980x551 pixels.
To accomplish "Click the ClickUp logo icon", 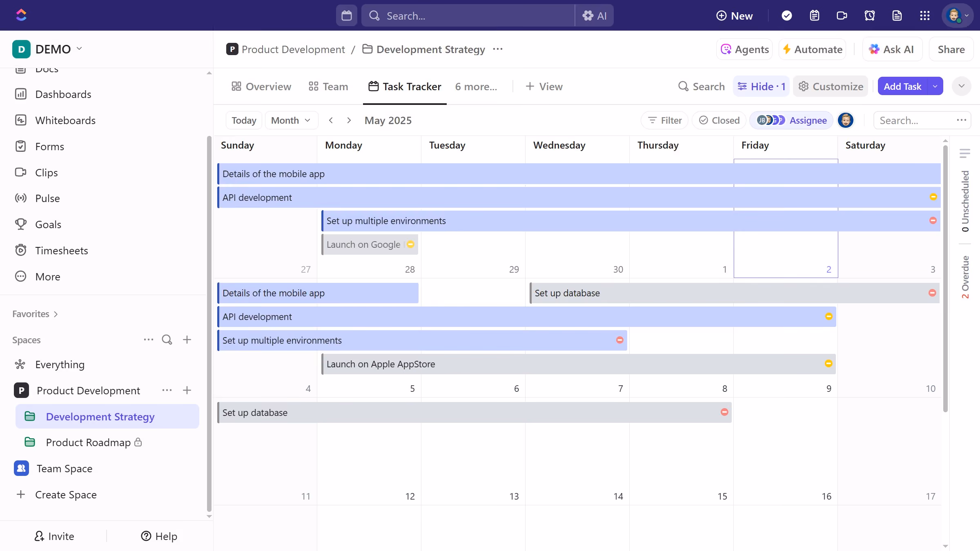I will coord(21,15).
